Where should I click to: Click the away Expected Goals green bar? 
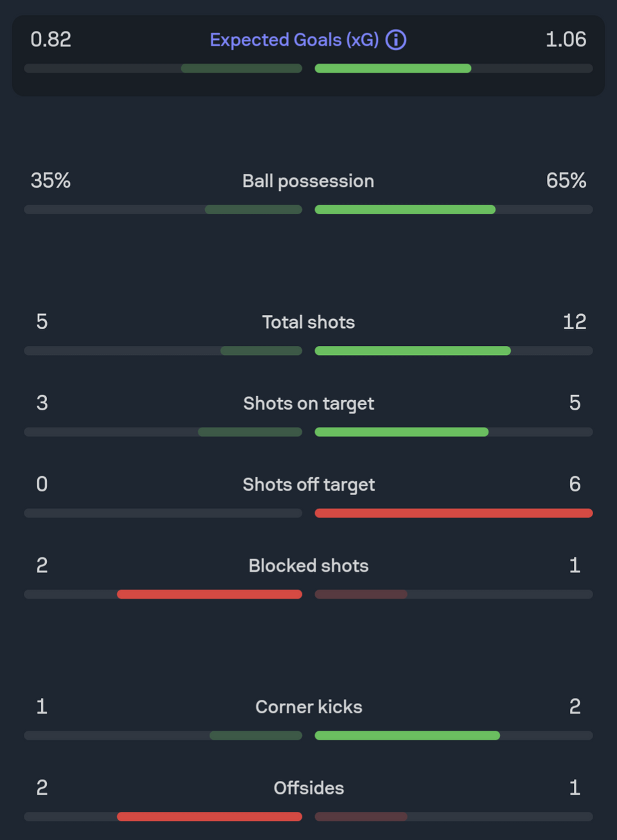(x=393, y=68)
